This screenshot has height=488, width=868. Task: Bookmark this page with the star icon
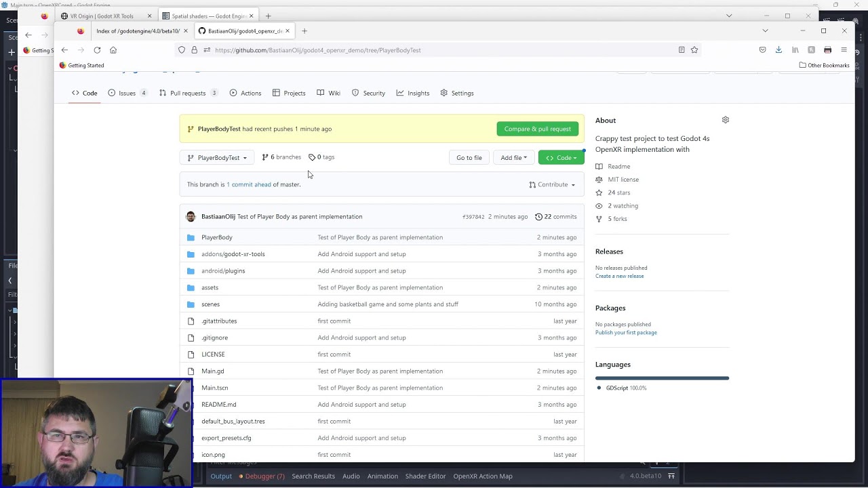[694, 50]
